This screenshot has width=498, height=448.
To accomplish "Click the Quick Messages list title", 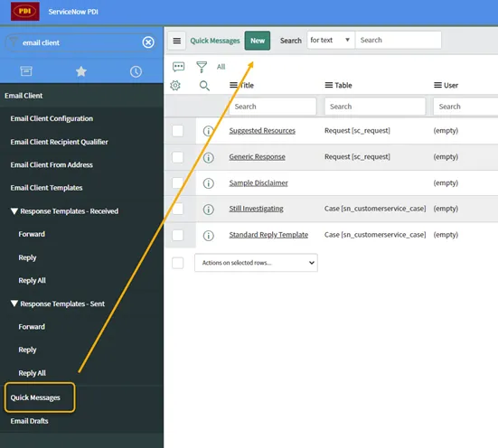I will [x=215, y=41].
